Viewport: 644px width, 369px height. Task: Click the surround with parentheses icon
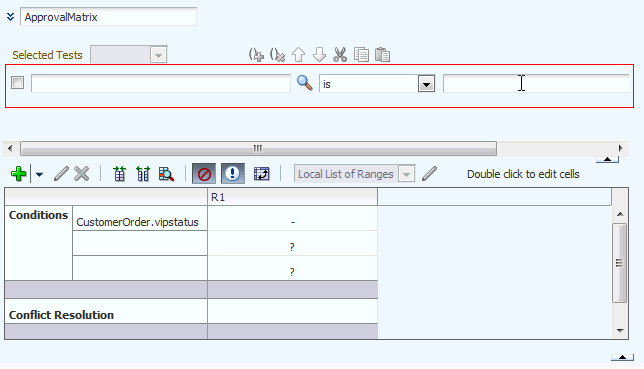[x=256, y=55]
